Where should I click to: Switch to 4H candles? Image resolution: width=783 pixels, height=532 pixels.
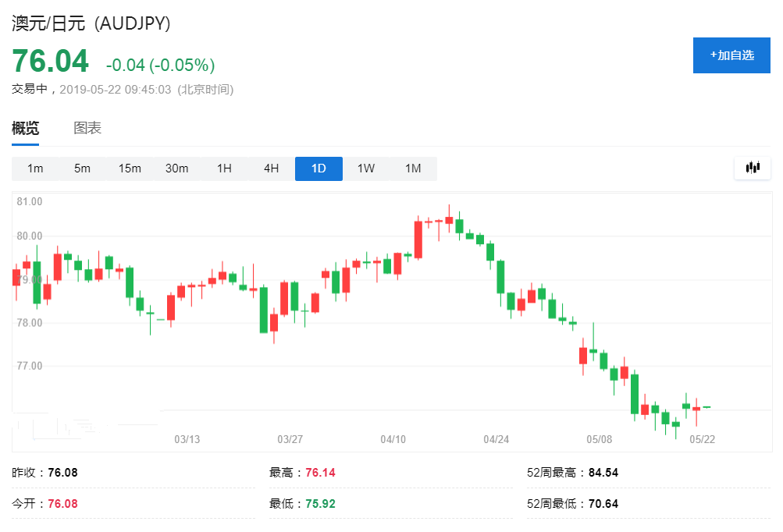click(x=271, y=168)
